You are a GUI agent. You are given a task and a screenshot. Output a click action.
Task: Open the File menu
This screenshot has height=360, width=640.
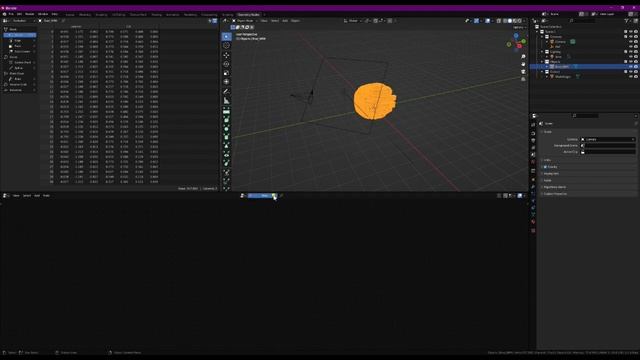pos(11,14)
